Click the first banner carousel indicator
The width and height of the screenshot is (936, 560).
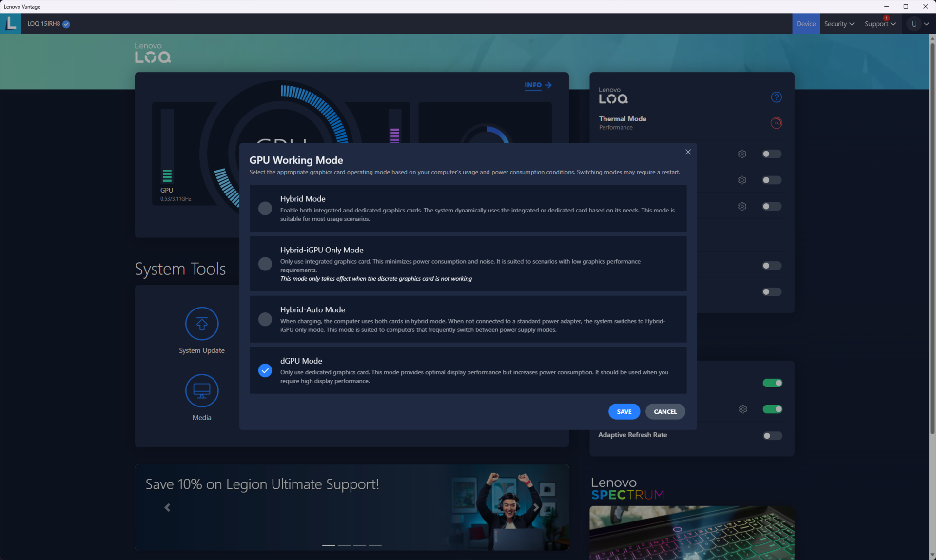coord(329,545)
